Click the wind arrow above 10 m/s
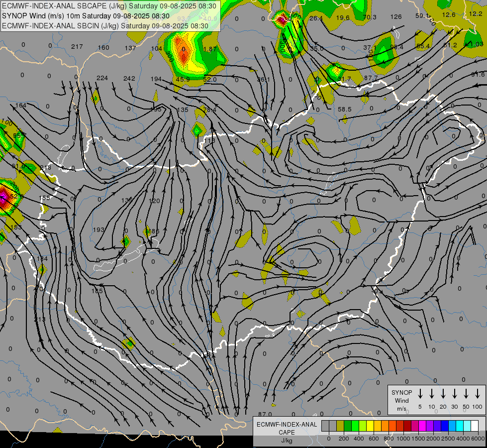The width and height of the screenshot is (487, 448). pyautogui.click(x=432, y=393)
